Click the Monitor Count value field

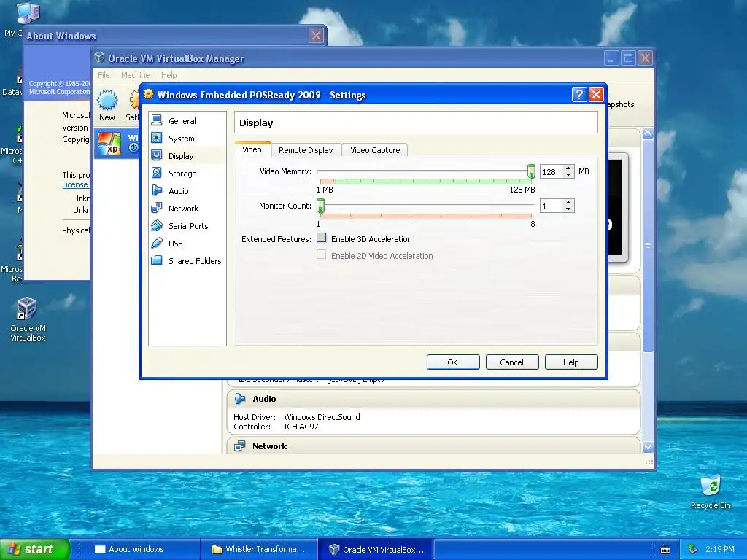pos(551,206)
